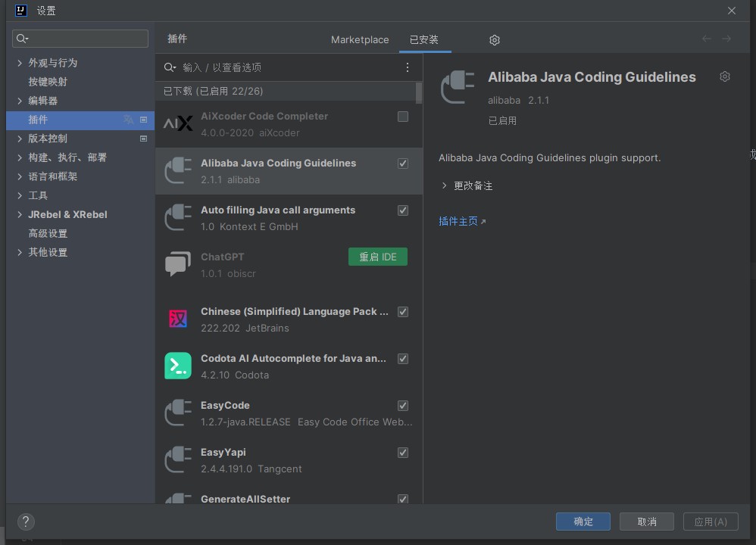Open gear menu beside Alibaba plugin title

point(725,76)
